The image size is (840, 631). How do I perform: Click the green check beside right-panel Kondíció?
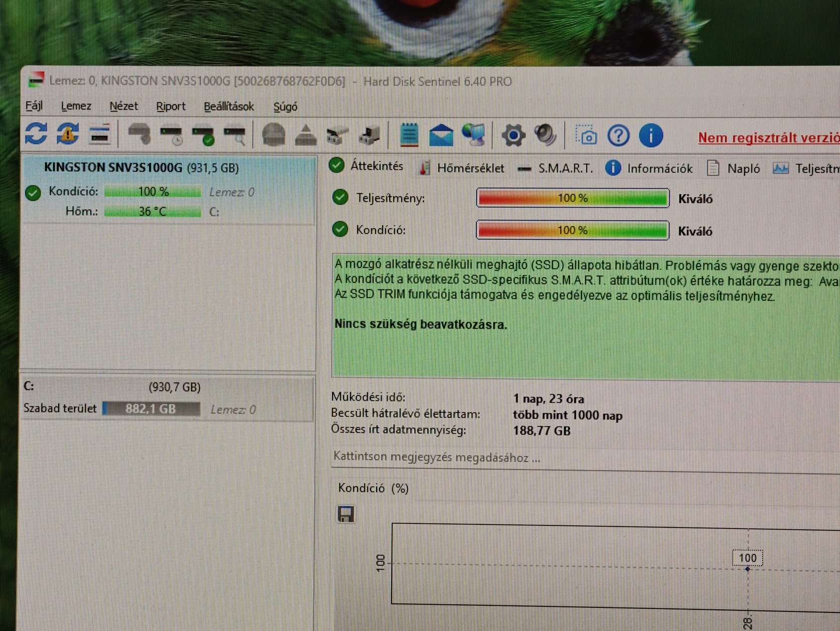[340, 230]
